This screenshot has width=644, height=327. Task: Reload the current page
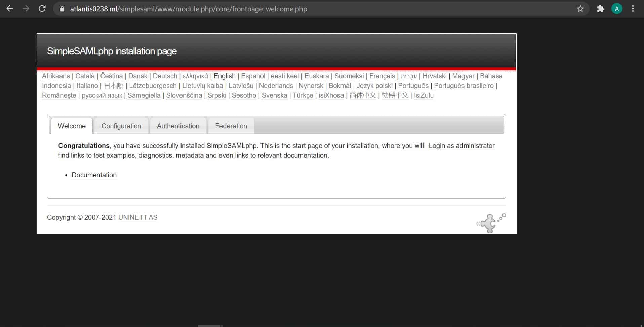pos(42,9)
